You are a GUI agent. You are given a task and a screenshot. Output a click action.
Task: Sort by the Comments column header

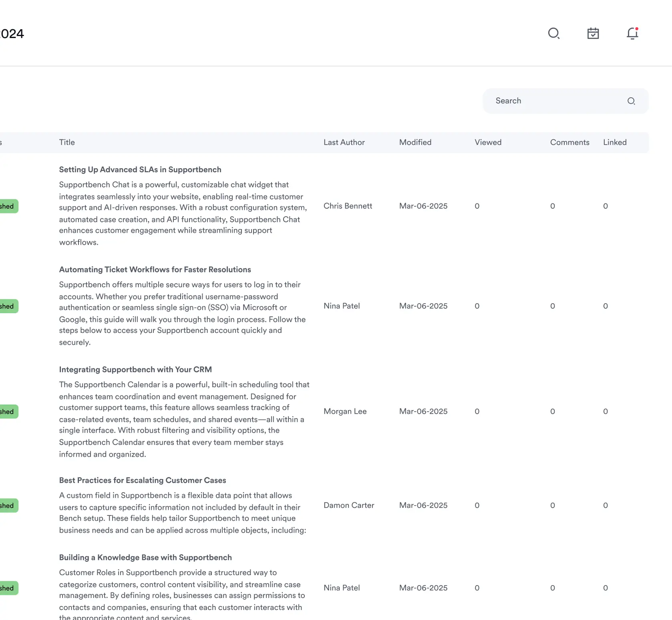[569, 142]
